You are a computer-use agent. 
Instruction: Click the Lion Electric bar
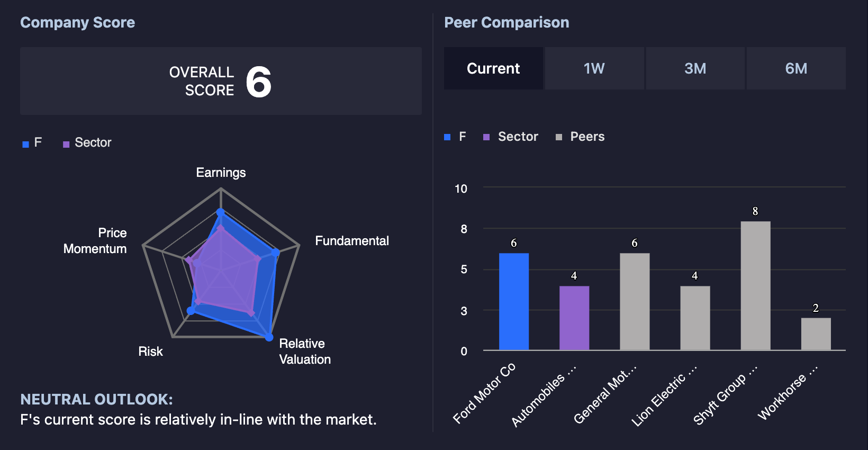[x=695, y=318]
